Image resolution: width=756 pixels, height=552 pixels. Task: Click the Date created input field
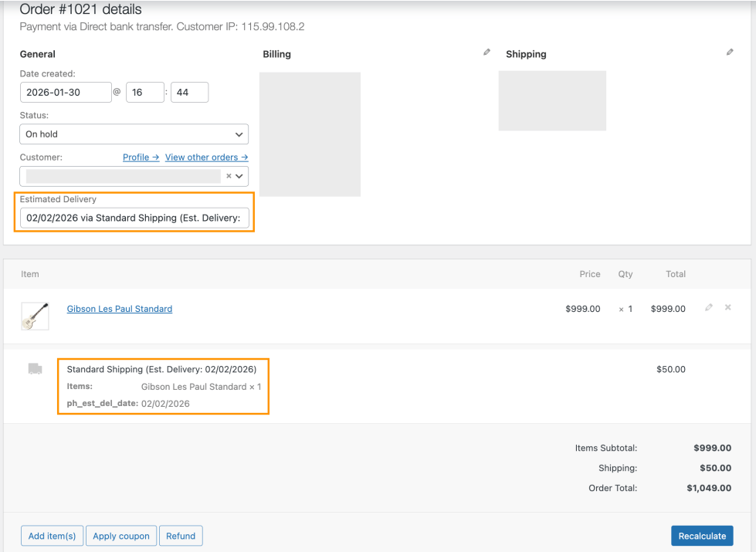65,92
